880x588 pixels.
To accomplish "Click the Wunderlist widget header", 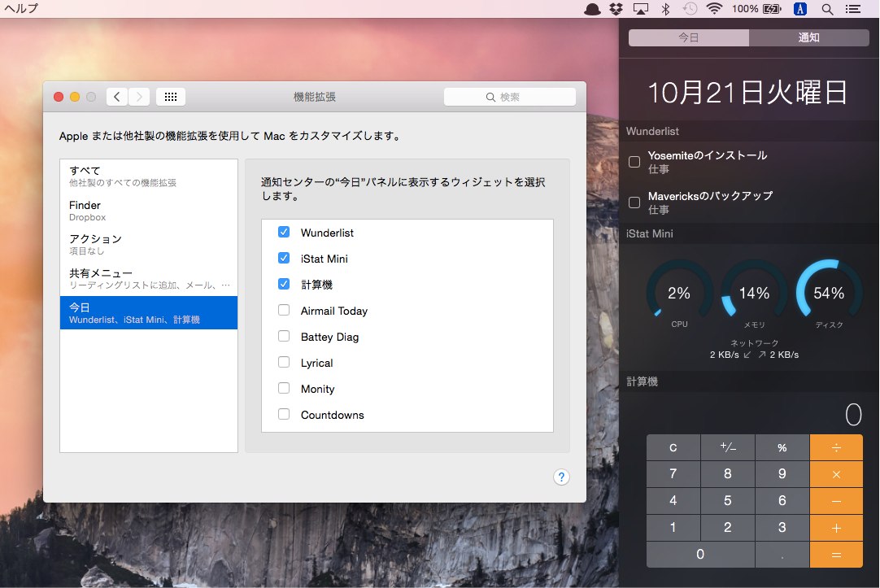I will pyautogui.click(x=749, y=131).
